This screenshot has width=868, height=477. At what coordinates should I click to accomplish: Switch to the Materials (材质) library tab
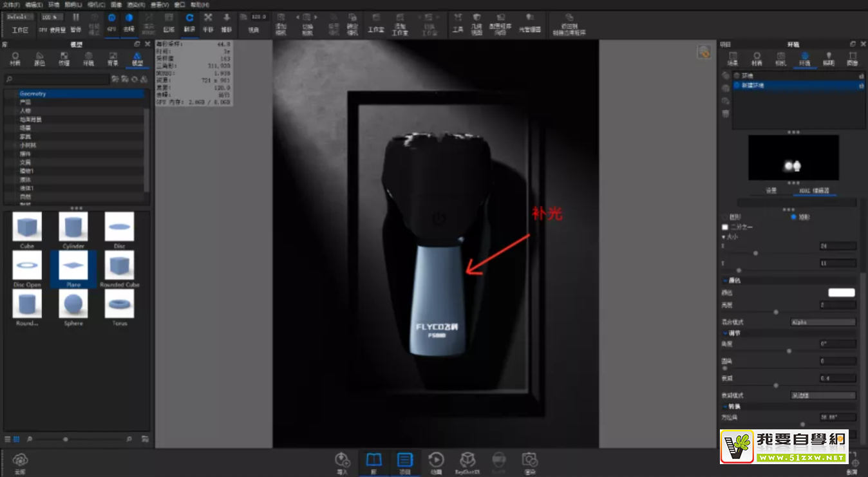(x=15, y=59)
